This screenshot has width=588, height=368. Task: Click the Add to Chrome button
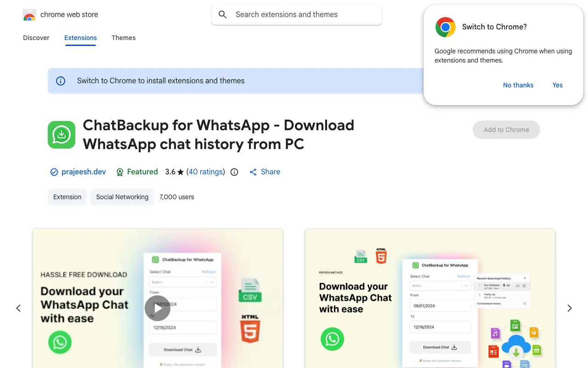[x=506, y=130]
